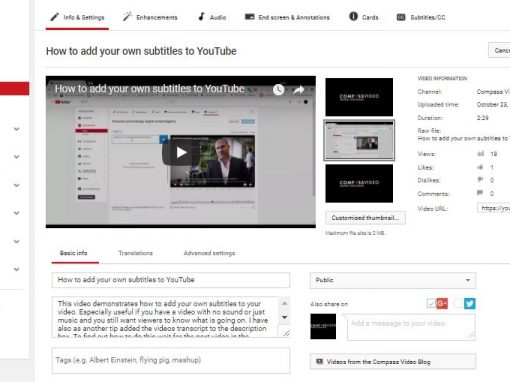Open the Audio tab

pos(212,17)
